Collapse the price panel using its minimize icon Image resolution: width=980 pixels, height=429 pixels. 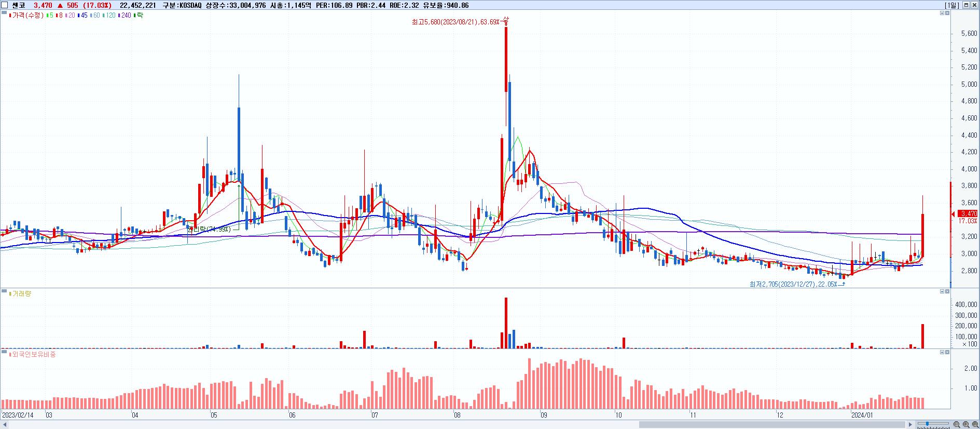coord(942,13)
